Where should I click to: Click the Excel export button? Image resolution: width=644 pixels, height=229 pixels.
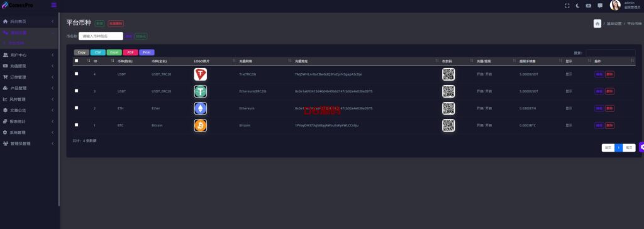coord(114,52)
